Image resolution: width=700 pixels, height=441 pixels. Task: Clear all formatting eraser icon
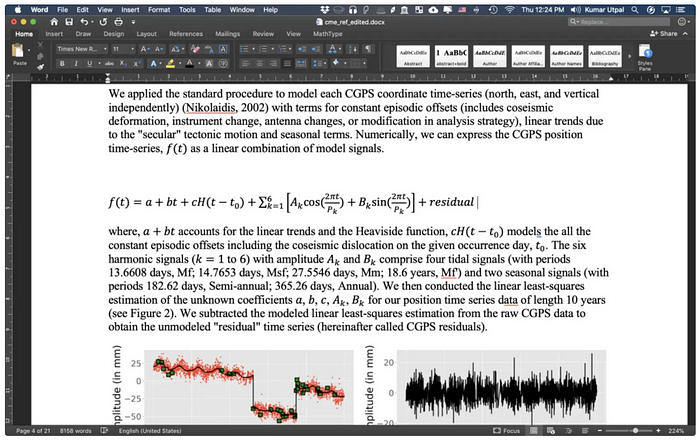(195, 49)
